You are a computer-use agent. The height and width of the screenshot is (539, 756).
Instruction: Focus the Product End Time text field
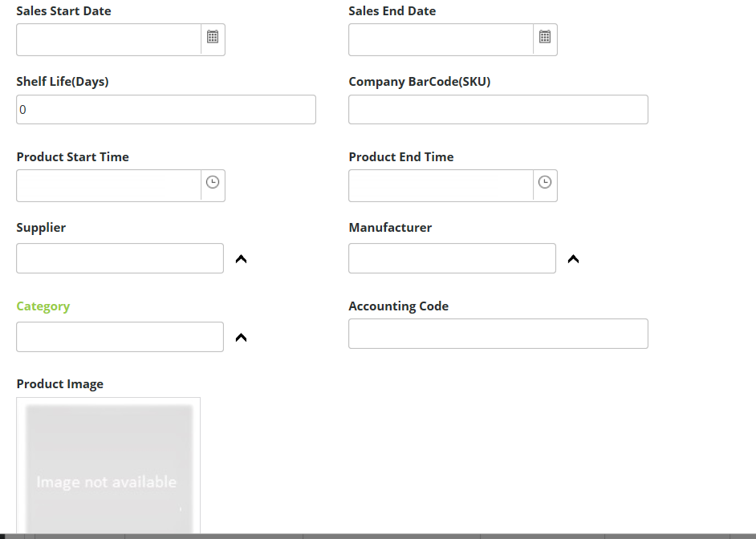click(441, 185)
